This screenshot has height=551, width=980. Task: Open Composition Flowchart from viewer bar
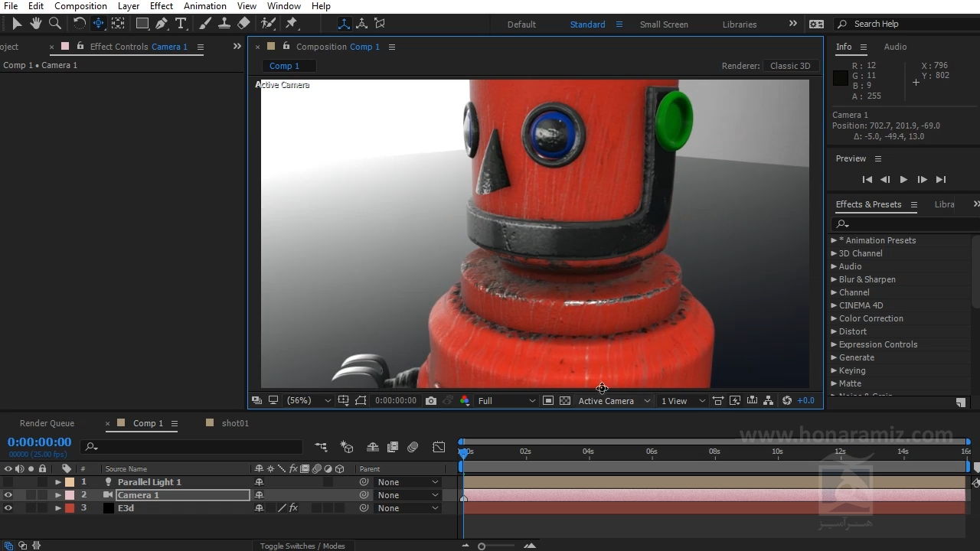(x=769, y=401)
